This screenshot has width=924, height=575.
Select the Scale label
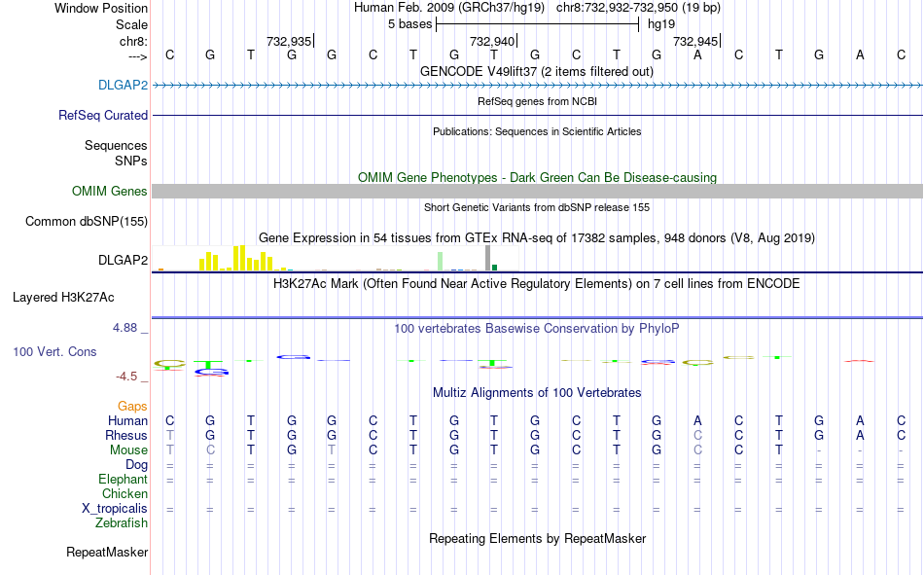131,24
